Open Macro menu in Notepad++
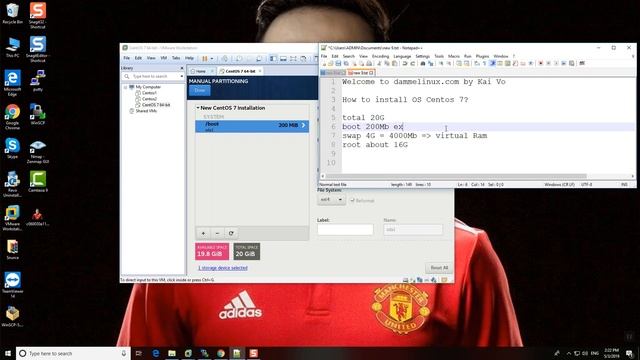 pos(454,56)
